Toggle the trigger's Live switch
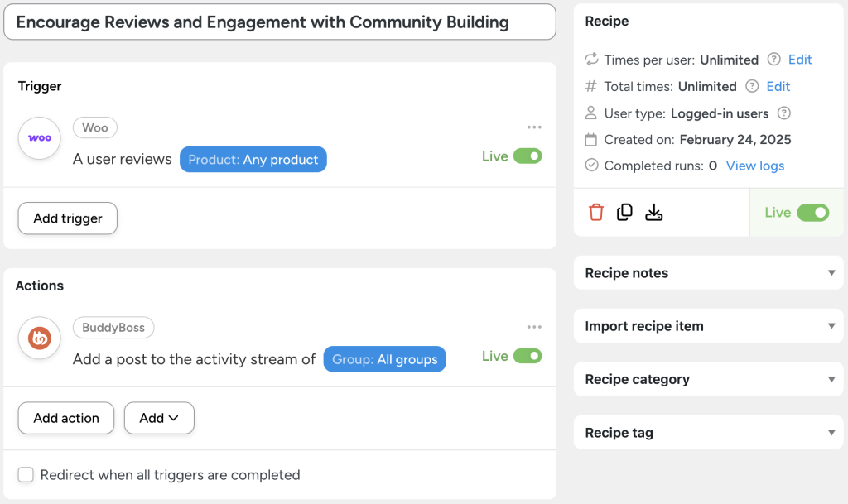This screenshot has height=504, width=848. pos(529,156)
